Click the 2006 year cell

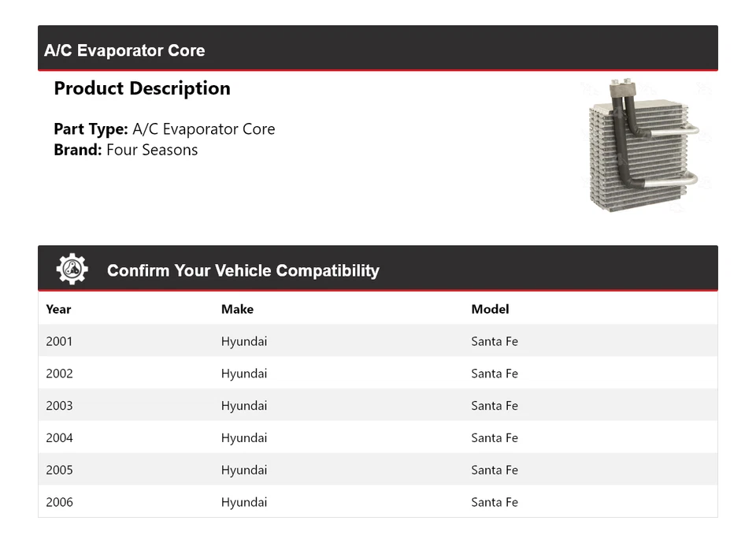click(x=59, y=502)
